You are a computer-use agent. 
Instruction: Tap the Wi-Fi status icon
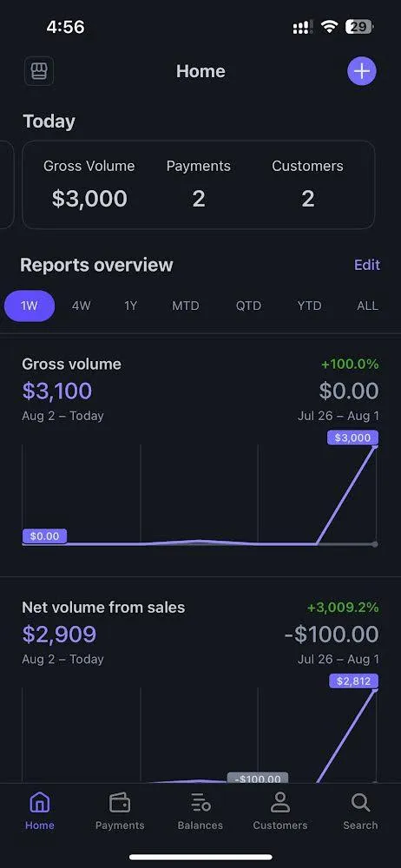pos(330,27)
